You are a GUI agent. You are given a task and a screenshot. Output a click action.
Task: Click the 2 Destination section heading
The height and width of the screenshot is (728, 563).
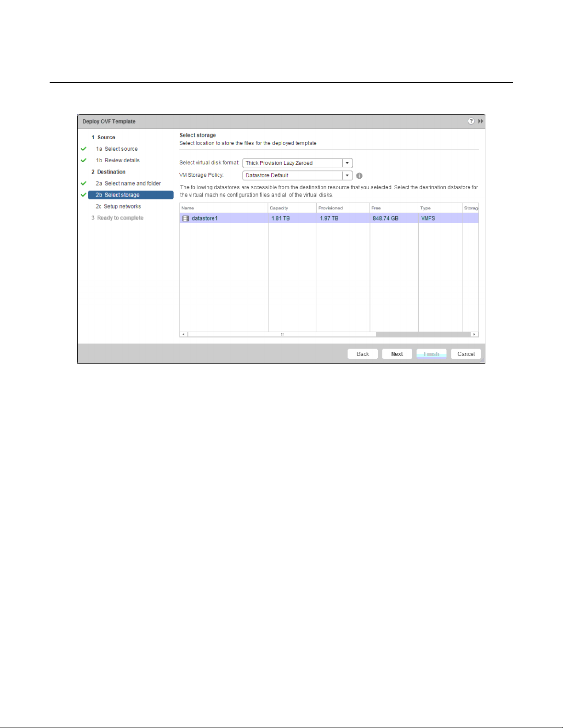point(108,172)
